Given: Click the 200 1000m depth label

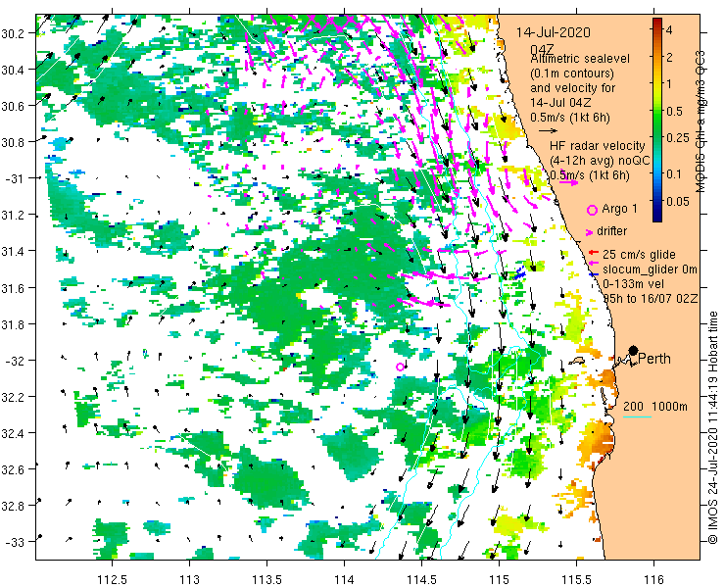Looking at the screenshot, I should (x=655, y=406).
